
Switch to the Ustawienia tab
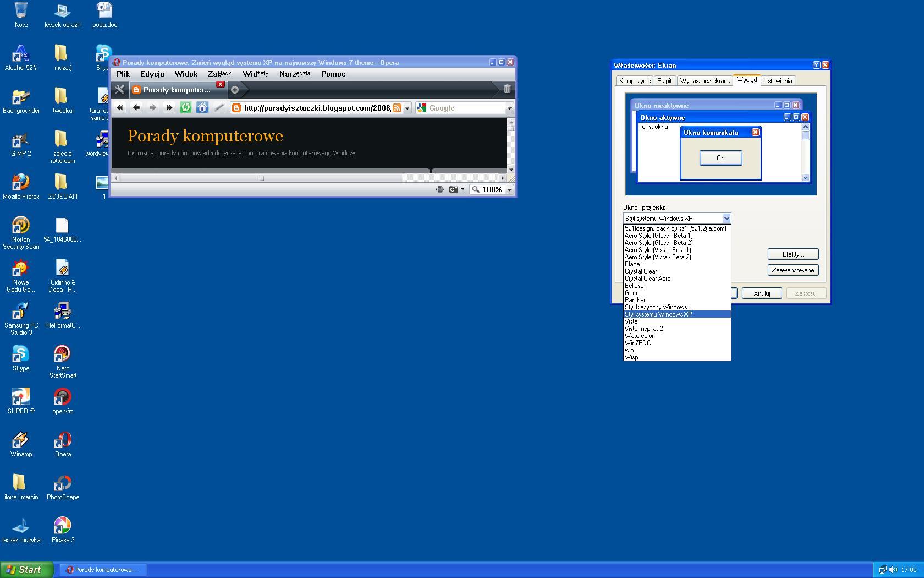click(x=778, y=81)
